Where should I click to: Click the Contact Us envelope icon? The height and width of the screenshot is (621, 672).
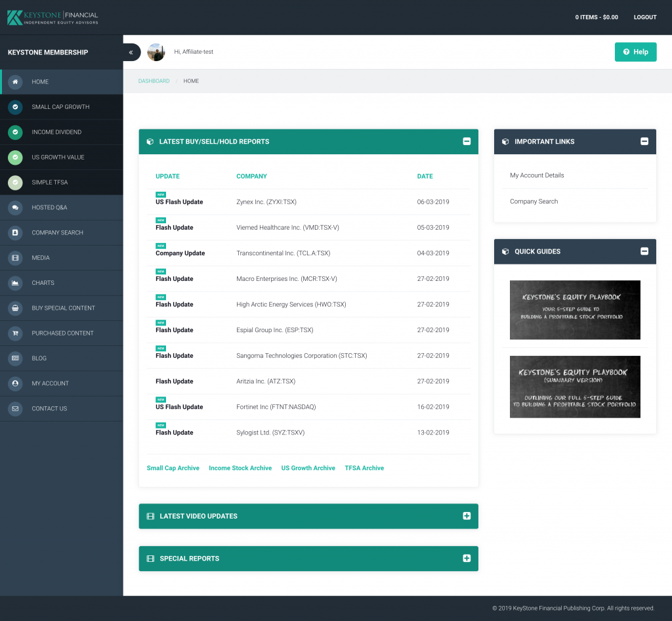click(x=15, y=408)
